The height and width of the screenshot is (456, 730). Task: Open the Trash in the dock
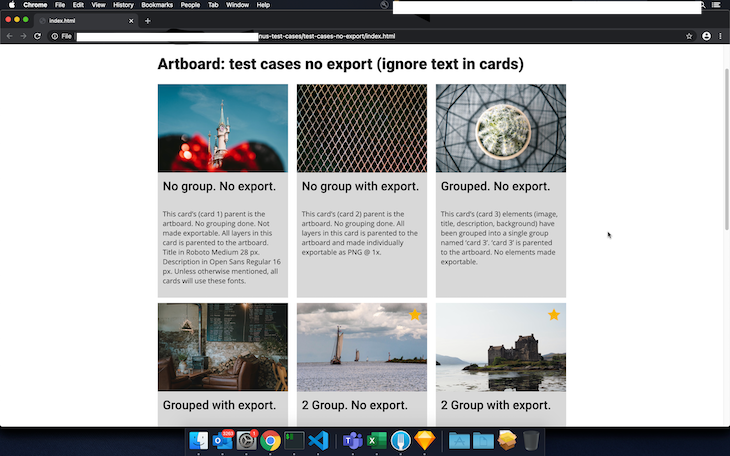(x=531, y=441)
